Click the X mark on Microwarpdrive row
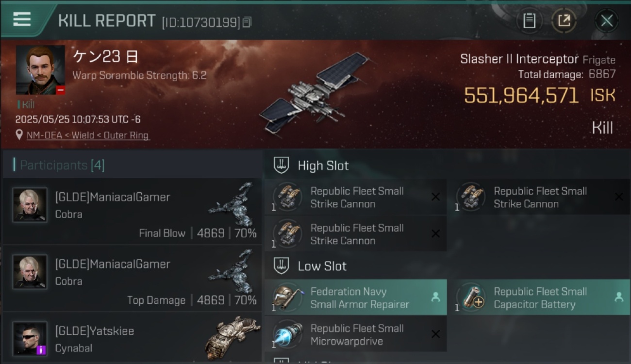631x364 pixels. pos(435,334)
